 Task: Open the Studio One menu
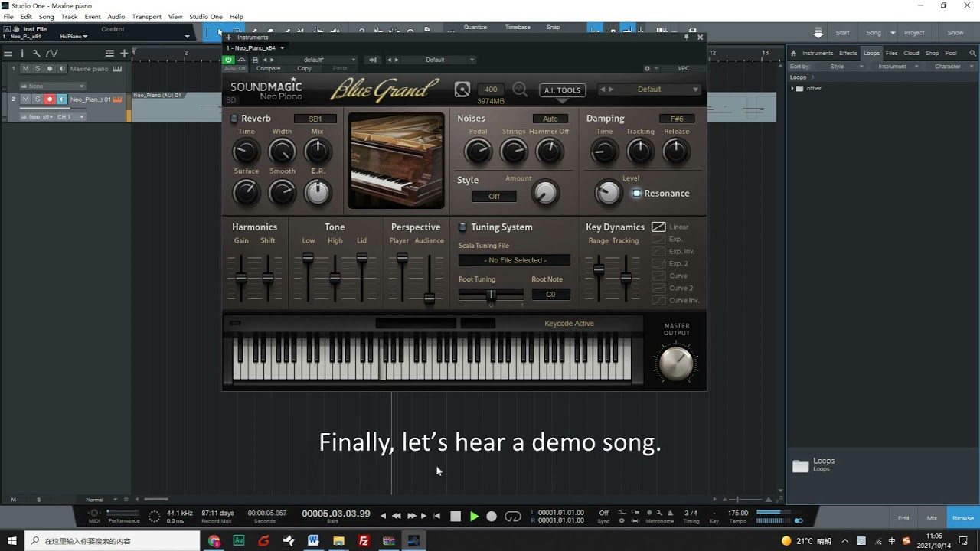click(206, 17)
